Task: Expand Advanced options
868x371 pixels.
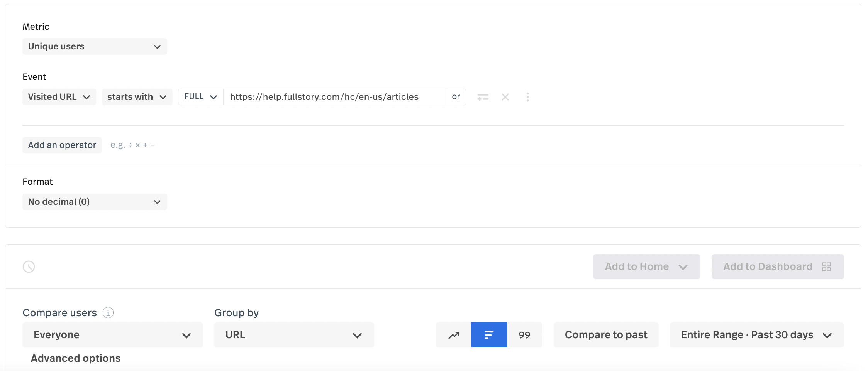Action: 76,358
